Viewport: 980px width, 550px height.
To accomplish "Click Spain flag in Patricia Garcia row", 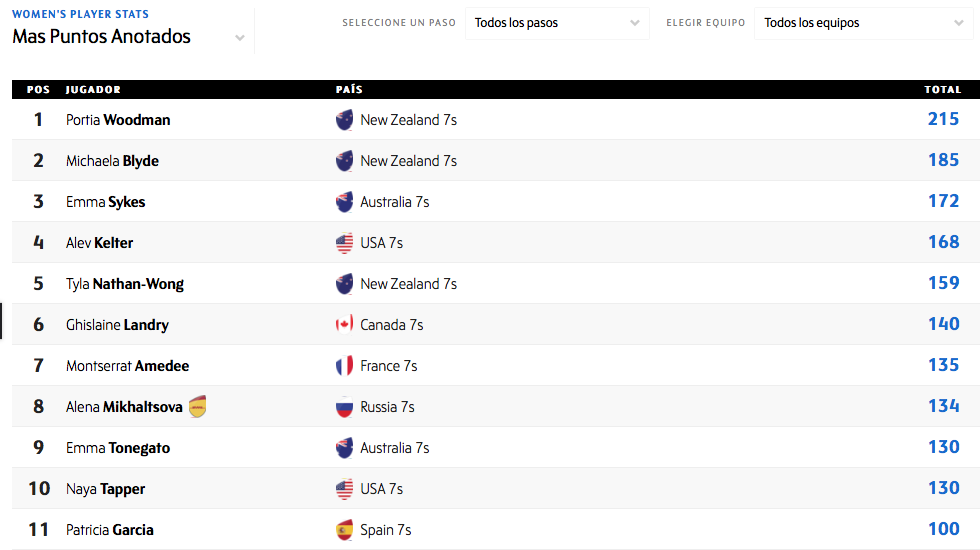I will click(345, 530).
